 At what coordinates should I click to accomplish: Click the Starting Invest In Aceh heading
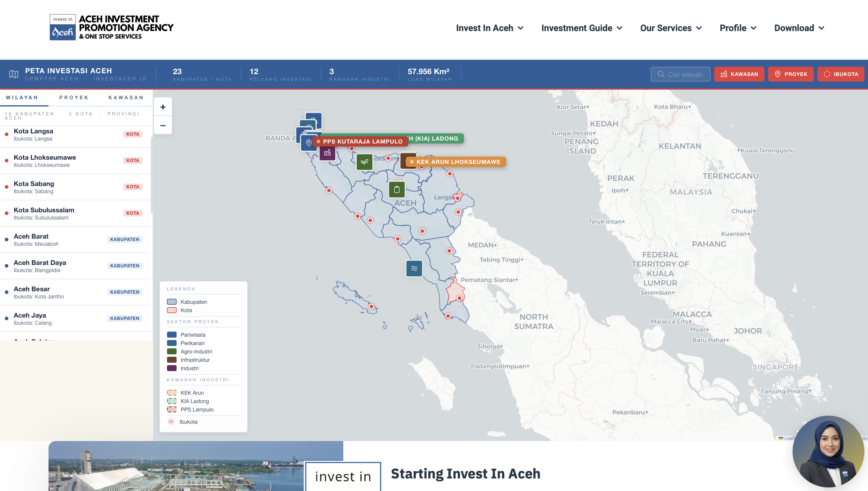click(x=465, y=474)
